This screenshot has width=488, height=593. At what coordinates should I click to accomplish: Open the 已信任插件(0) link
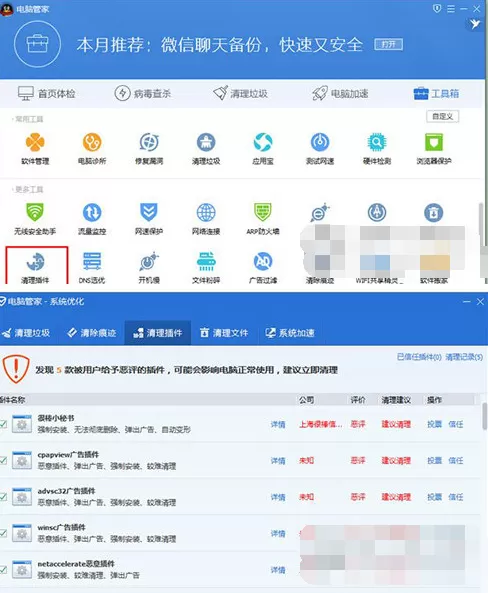[419, 357]
